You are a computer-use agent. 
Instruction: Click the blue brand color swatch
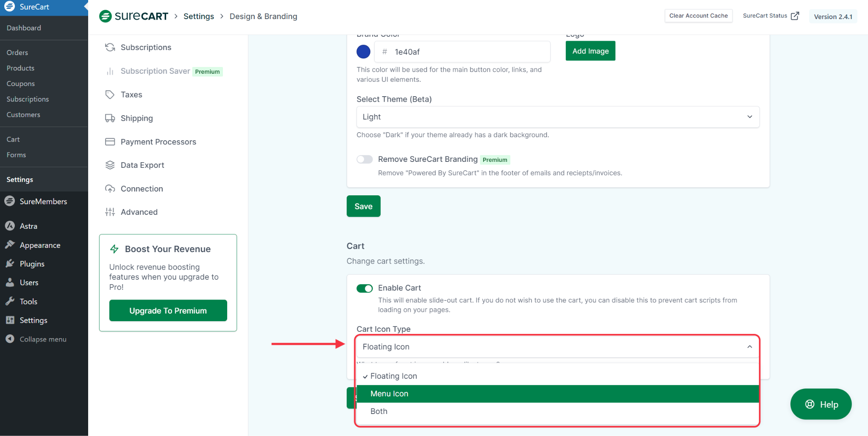click(364, 52)
